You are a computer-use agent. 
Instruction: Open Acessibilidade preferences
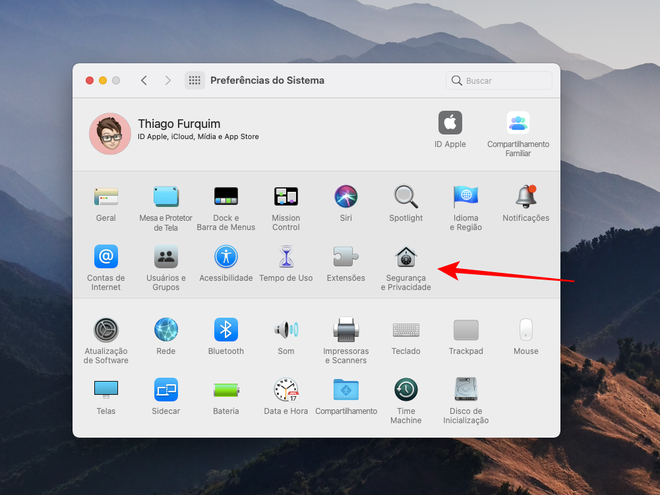tap(226, 256)
